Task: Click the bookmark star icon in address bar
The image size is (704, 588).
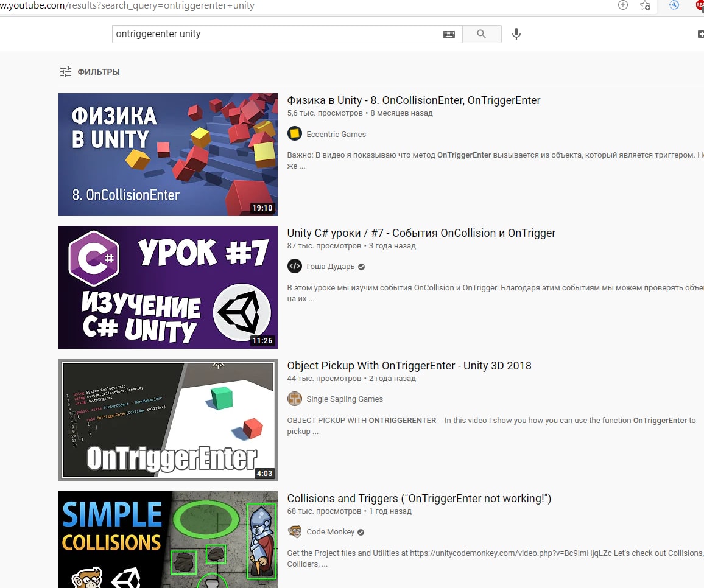Action: 645,5
